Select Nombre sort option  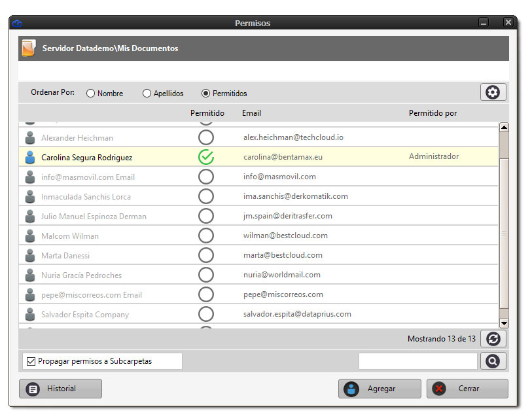pyautogui.click(x=90, y=94)
